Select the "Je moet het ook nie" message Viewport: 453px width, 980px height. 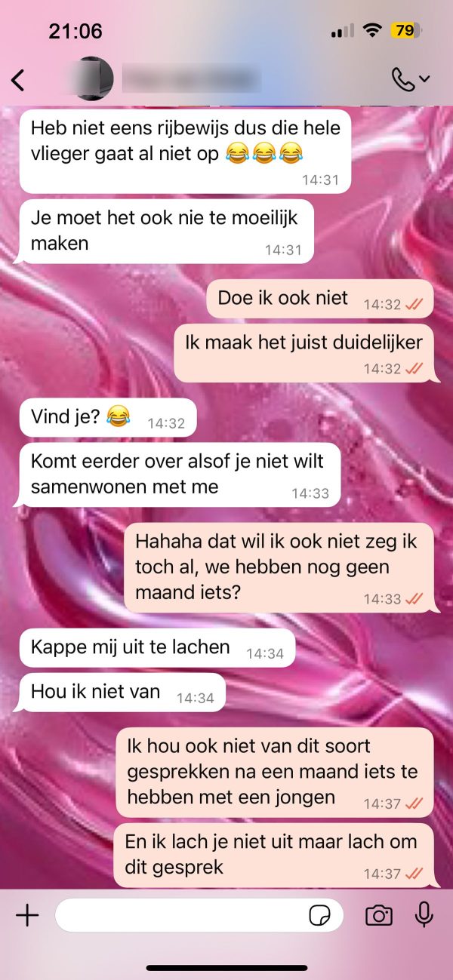pyautogui.click(x=166, y=231)
